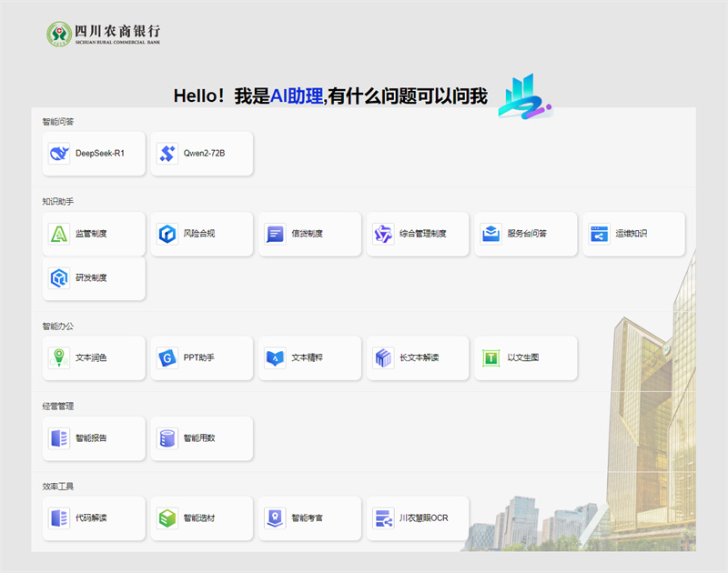Open the 以文生图 green T icon
Image resolution: width=728 pixels, height=573 pixels.
(491, 358)
